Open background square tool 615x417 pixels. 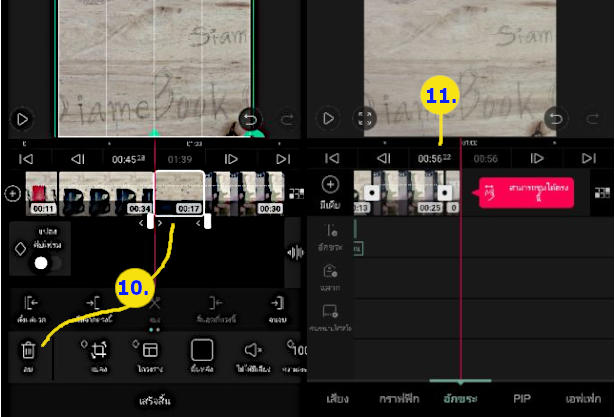point(202,355)
